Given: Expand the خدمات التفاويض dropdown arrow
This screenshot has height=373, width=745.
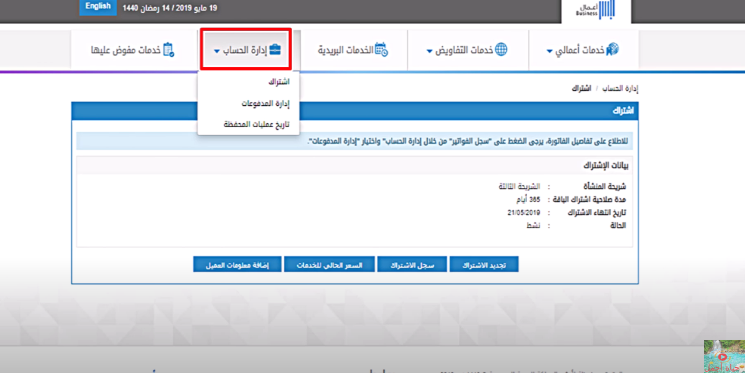Looking at the screenshot, I should (x=429, y=51).
